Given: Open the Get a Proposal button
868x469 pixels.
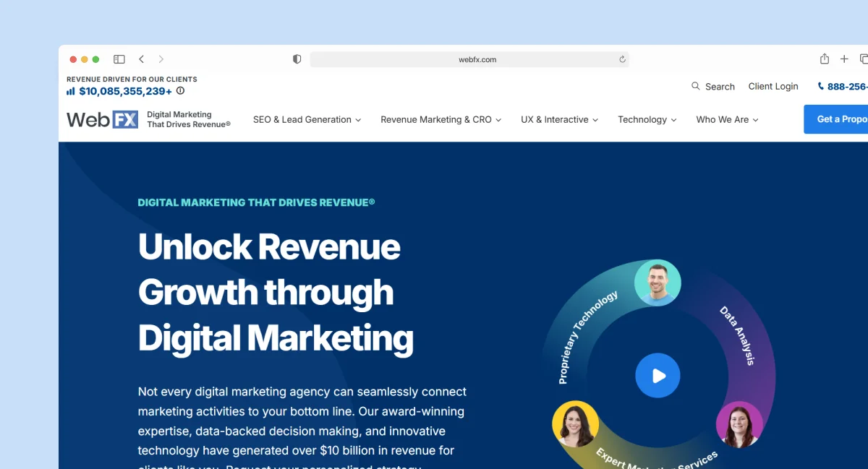Looking at the screenshot, I should pos(836,119).
